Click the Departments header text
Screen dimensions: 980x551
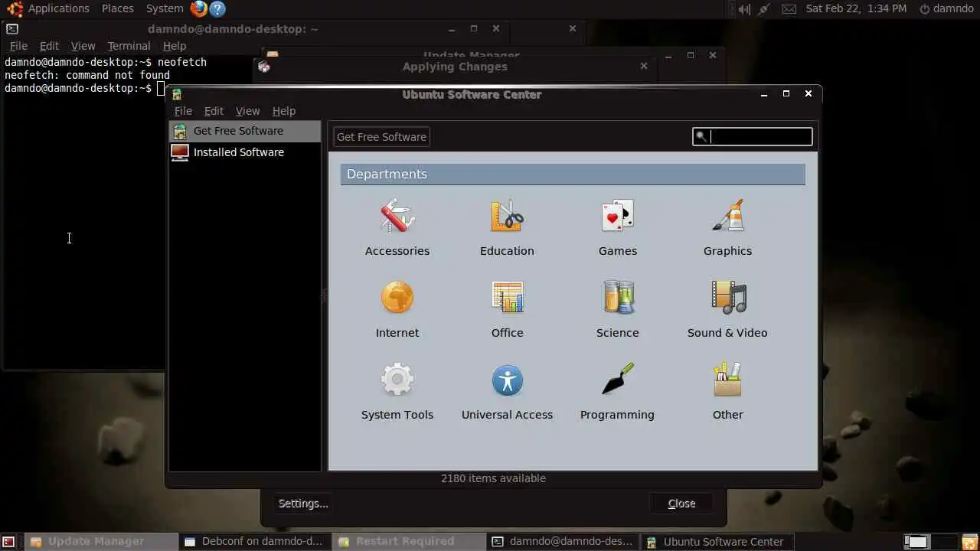[387, 174]
